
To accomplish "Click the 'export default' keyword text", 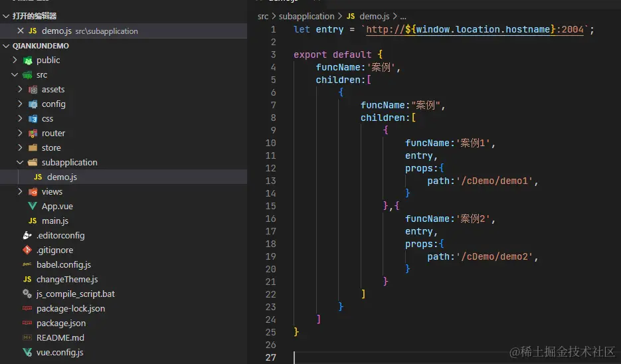I will (x=333, y=54).
